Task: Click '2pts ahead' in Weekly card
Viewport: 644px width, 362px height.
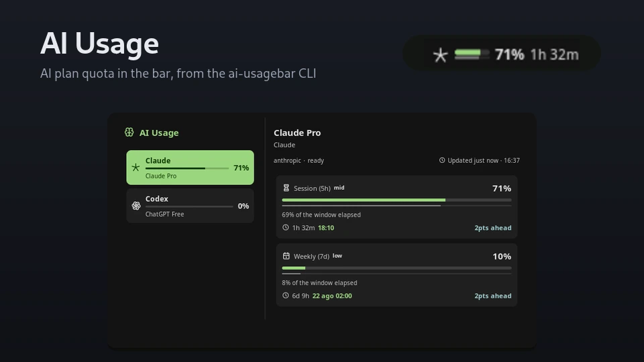Action: tap(493, 296)
